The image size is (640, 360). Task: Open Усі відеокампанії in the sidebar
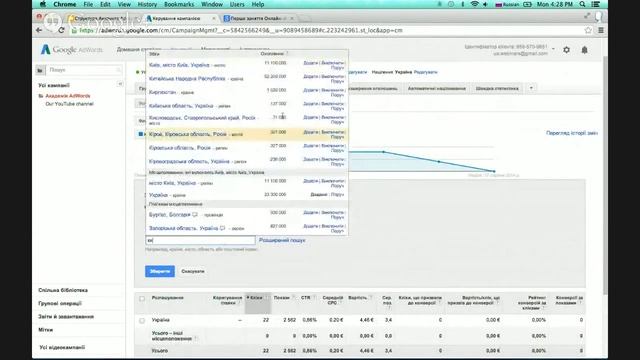pyautogui.click(x=62, y=347)
